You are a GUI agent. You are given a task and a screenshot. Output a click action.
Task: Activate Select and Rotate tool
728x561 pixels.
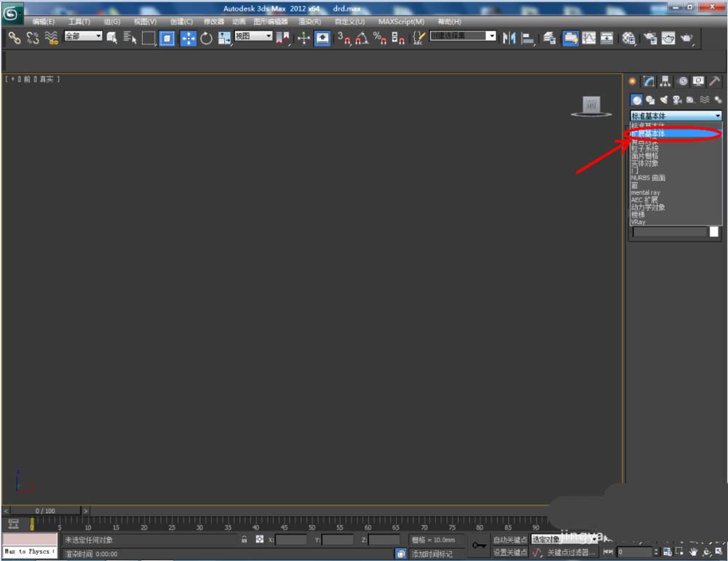[206, 38]
